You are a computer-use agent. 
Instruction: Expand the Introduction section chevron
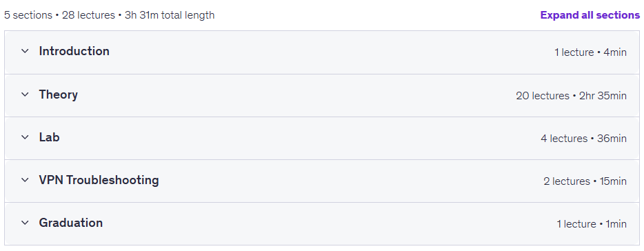(x=25, y=51)
